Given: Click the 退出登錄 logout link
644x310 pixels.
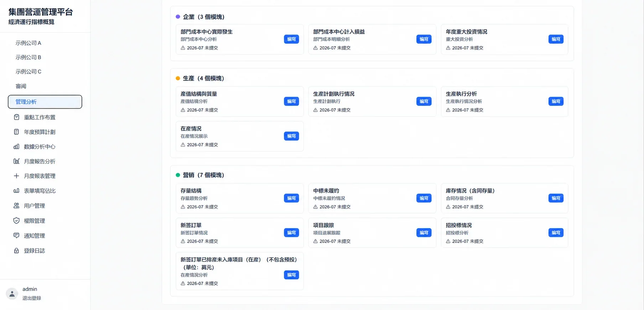Looking at the screenshot, I should click(x=32, y=298).
